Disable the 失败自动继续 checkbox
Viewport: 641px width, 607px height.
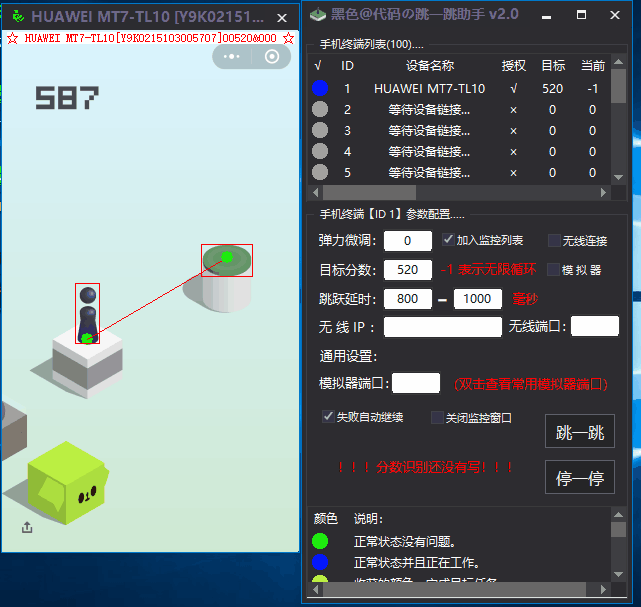tap(328, 417)
